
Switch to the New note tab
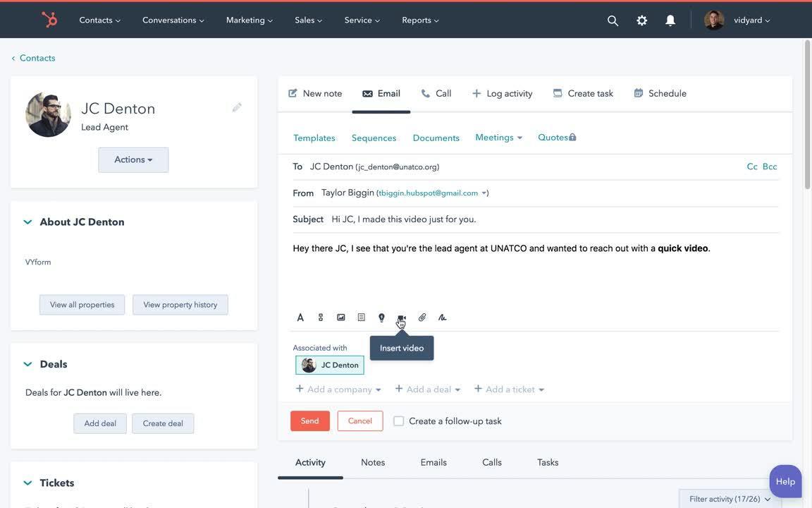click(315, 93)
